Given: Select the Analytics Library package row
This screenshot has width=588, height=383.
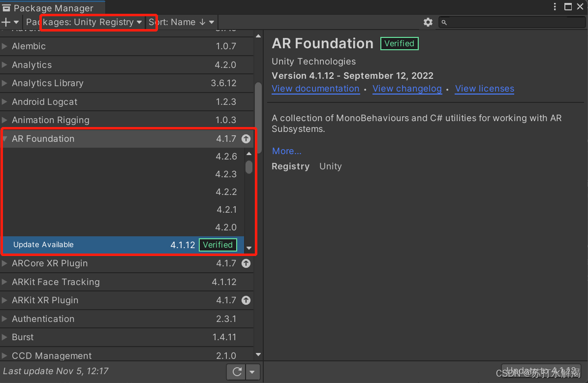Looking at the screenshot, I should (x=127, y=83).
